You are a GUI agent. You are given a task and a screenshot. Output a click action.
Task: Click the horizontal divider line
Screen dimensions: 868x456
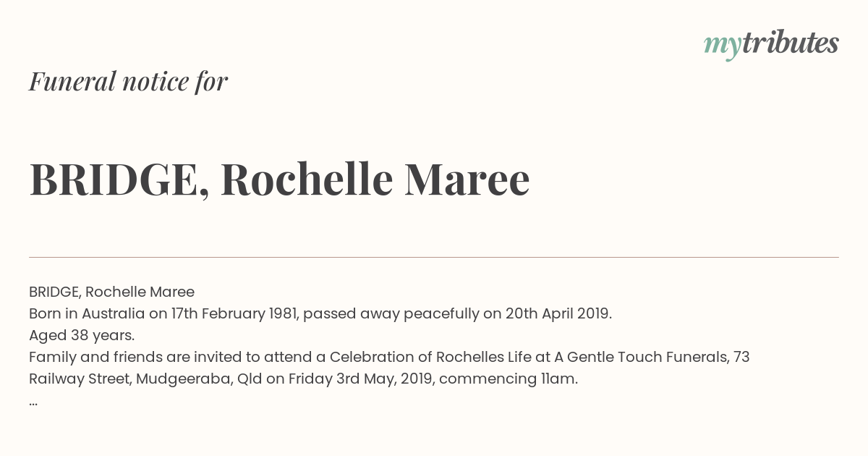[x=434, y=257]
